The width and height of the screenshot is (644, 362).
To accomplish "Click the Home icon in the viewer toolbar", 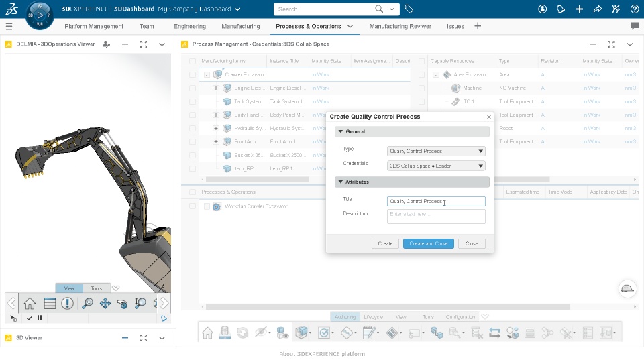I will pos(30,303).
